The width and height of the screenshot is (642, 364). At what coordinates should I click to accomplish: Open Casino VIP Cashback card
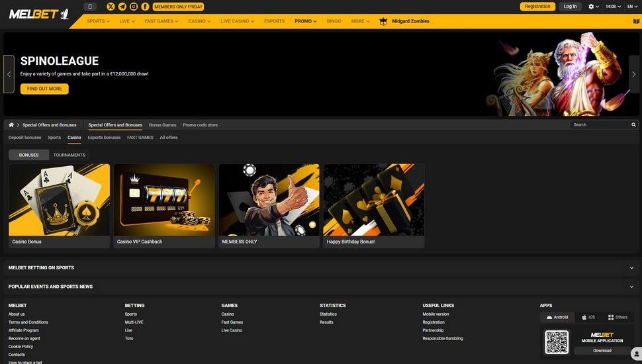coord(164,206)
